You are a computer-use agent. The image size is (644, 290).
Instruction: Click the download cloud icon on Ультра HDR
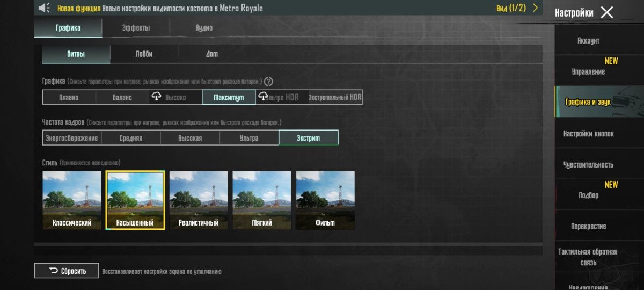263,96
